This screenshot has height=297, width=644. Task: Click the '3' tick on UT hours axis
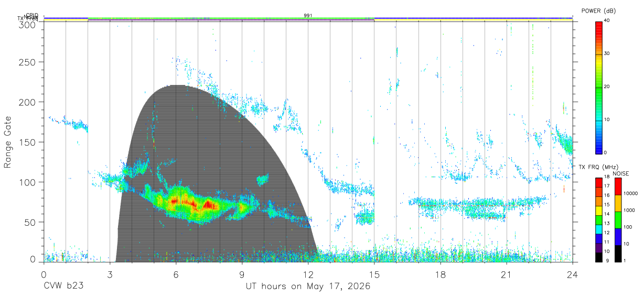click(x=110, y=274)
